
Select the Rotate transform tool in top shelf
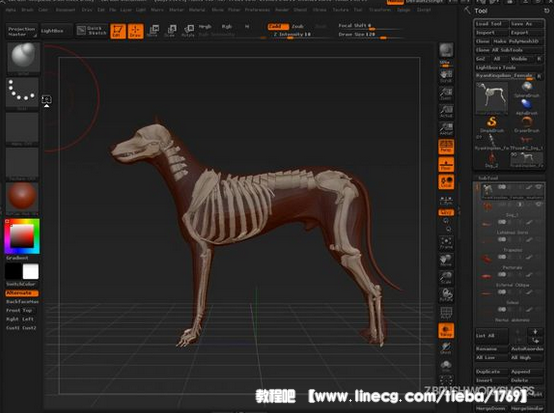pyautogui.click(x=188, y=31)
